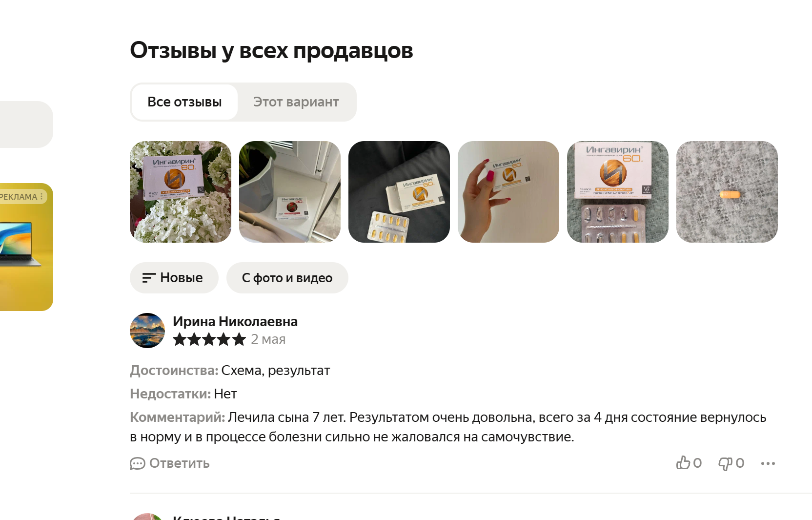This screenshot has width=812, height=520.
Task: Switch to the Все отзывы tab
Action: click(184, 102)
